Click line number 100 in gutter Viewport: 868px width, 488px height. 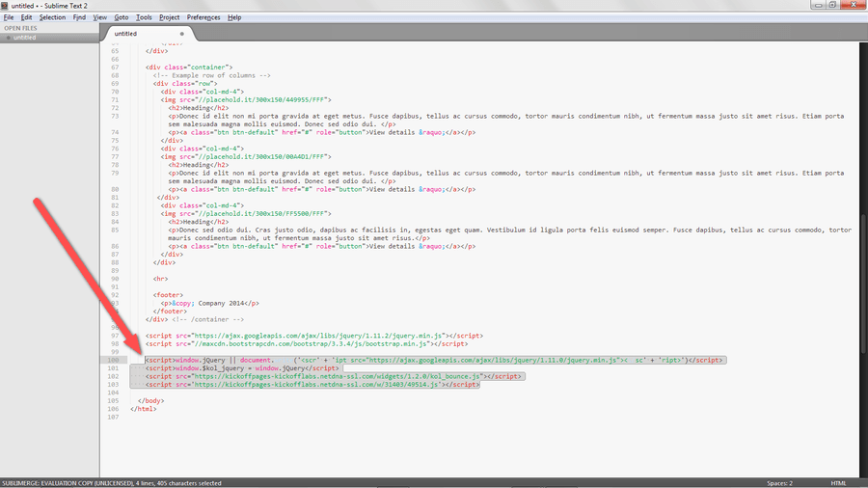click(x=114, y=360)
